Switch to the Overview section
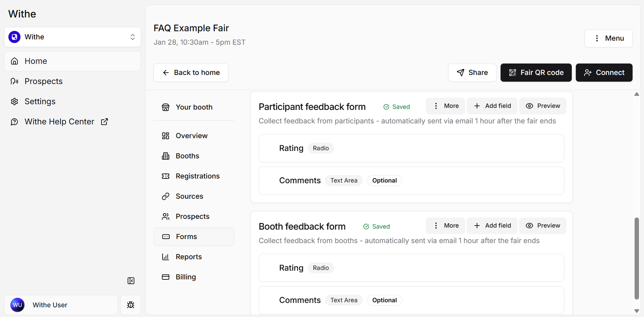This screenshot has height=317, width=644. pyautogui.click(x=194, y=136)
